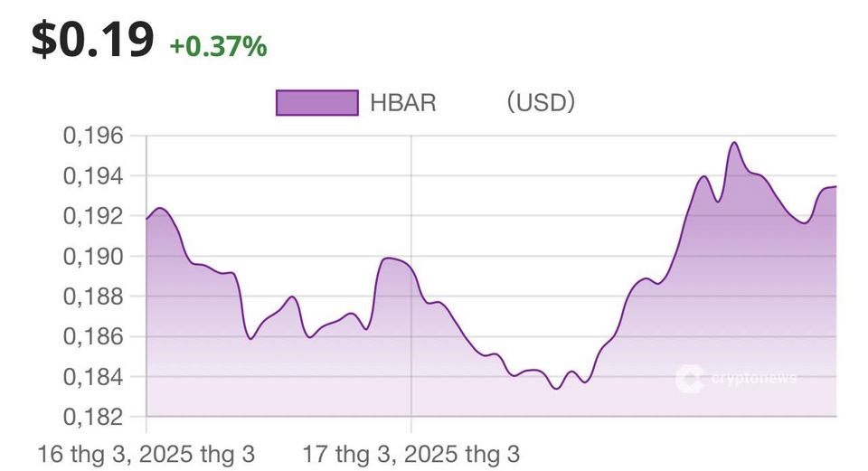Screen dimensions: 868x471
Task: Click the 0,182 y-axis label
Action: [92, 417]
